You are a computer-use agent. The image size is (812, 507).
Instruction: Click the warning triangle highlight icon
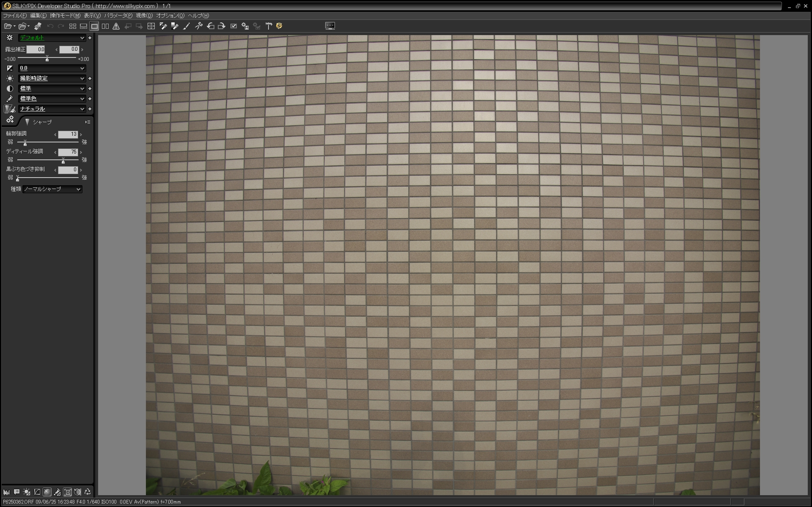click(116, 26)
